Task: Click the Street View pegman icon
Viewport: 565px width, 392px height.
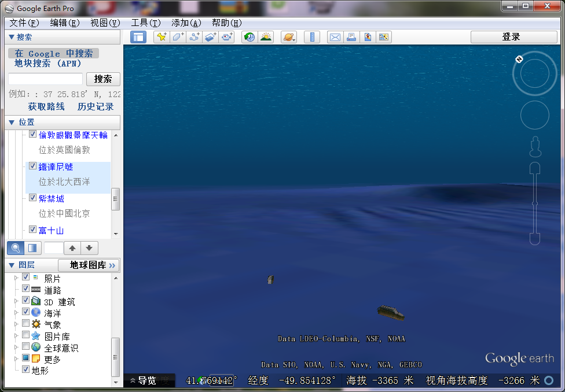Action: point(535,146)
